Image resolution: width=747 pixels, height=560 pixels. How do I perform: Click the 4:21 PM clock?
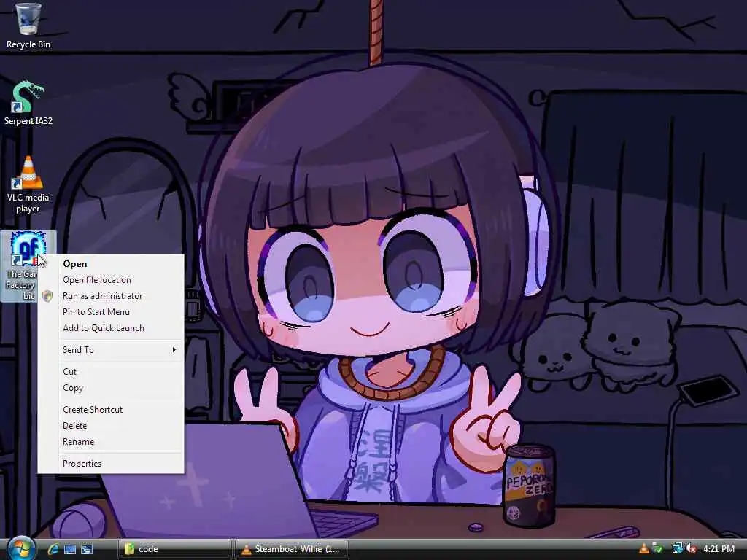(719, 549)
